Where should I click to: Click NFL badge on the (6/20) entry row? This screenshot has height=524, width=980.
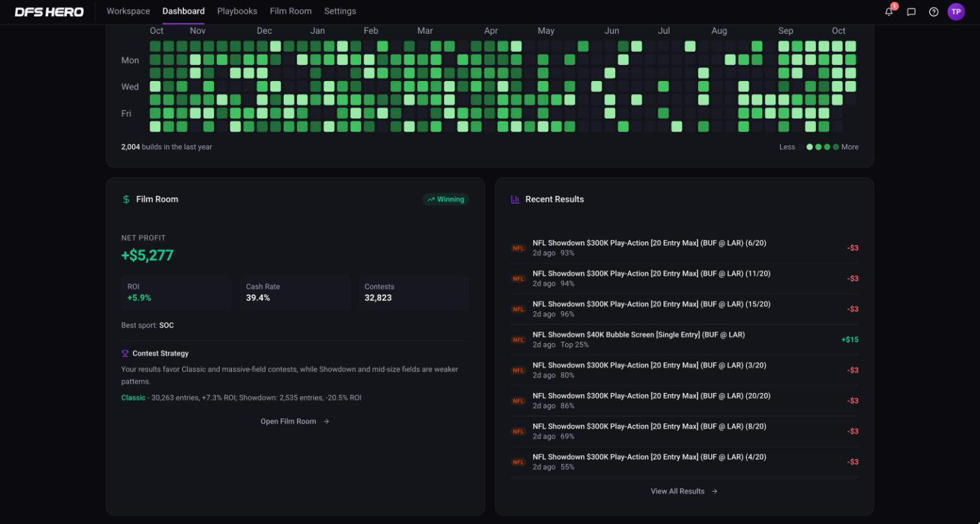click(518, 248)
